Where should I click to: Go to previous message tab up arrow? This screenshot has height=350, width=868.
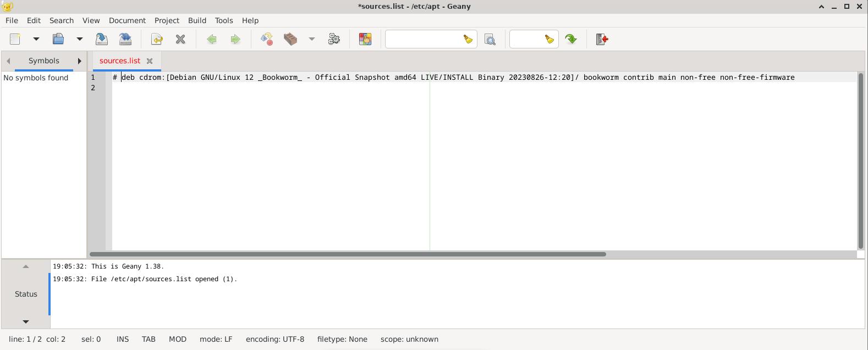(25, 266)
